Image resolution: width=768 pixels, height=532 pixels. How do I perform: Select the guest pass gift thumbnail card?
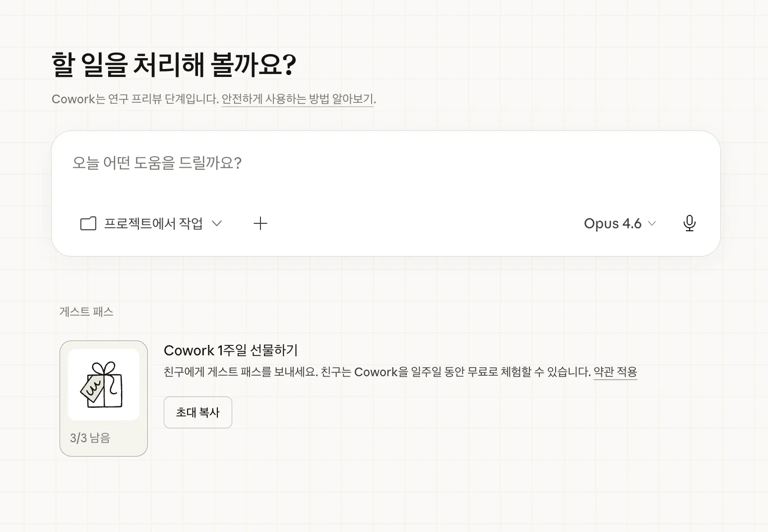click(x=104, y=398)
